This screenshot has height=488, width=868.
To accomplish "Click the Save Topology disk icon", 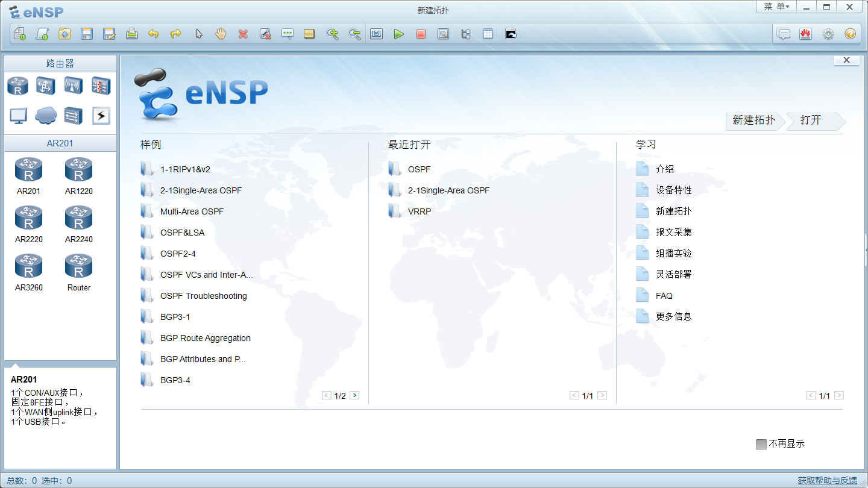I will click(x=87, y=34).
